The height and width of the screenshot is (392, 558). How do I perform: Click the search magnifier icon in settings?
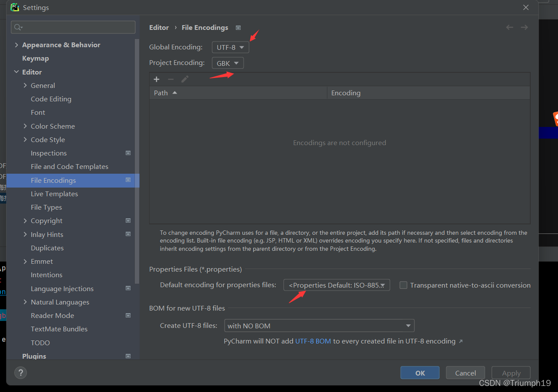pos(18,27)
